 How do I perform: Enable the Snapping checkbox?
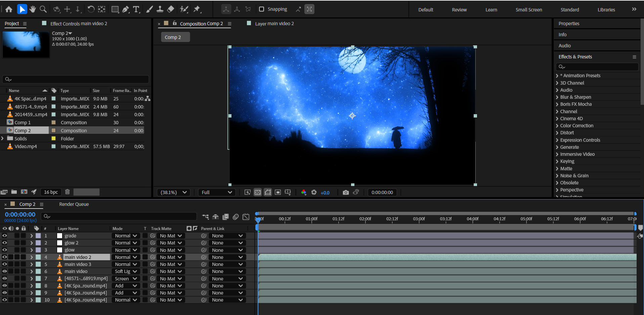(x=261, y=9)
